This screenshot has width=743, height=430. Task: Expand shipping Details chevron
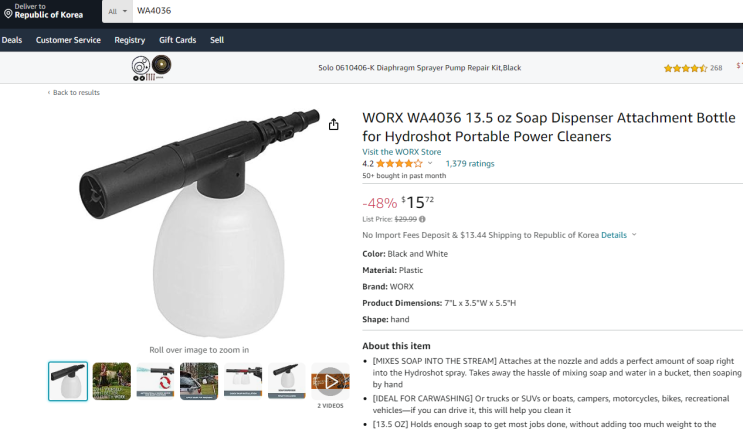[634, 235]
